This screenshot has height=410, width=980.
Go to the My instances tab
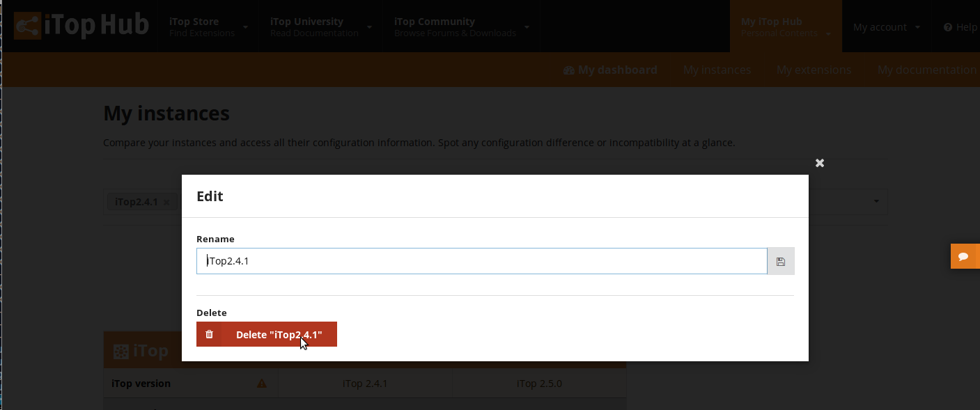(717, 70)
